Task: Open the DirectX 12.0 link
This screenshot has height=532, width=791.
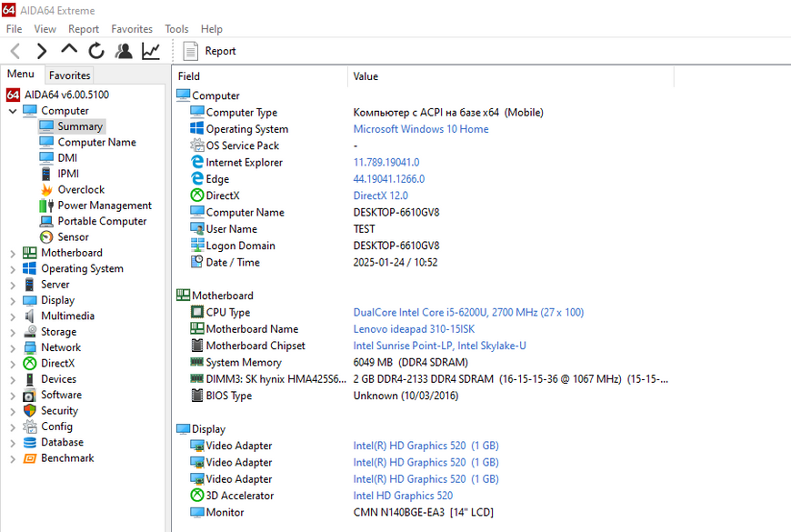Action: [380, 196]
